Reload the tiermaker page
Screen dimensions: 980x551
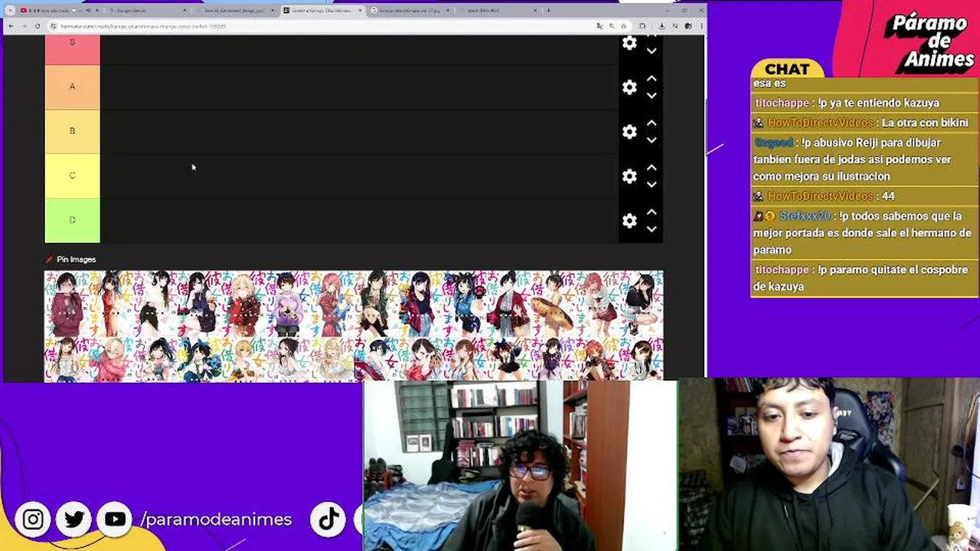[38, 26]
